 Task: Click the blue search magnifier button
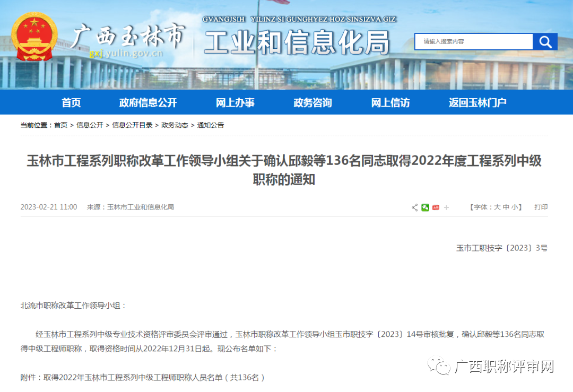(x=545, y=42)
